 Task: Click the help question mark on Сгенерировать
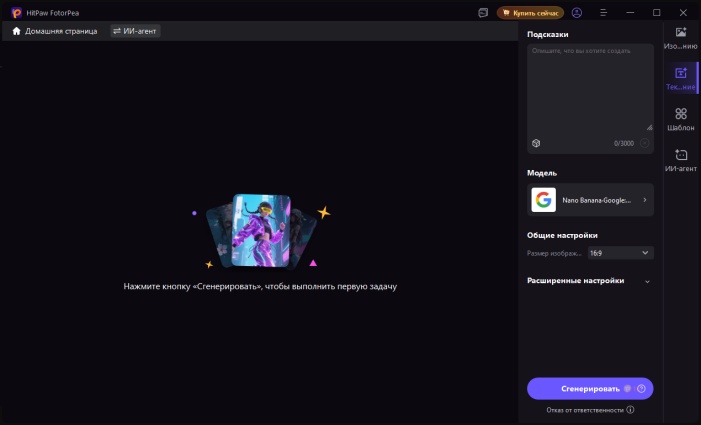[642, 389]
